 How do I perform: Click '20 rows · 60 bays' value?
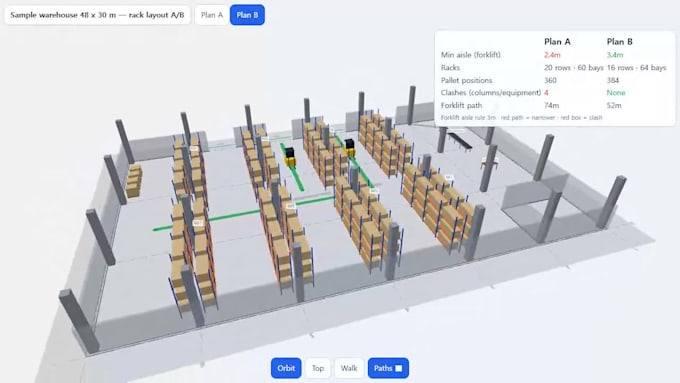coord(573,68)
